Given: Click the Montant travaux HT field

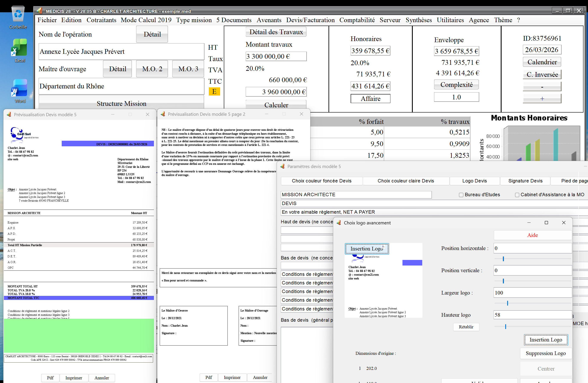Looking at the screenshot, I should [276, 56].
